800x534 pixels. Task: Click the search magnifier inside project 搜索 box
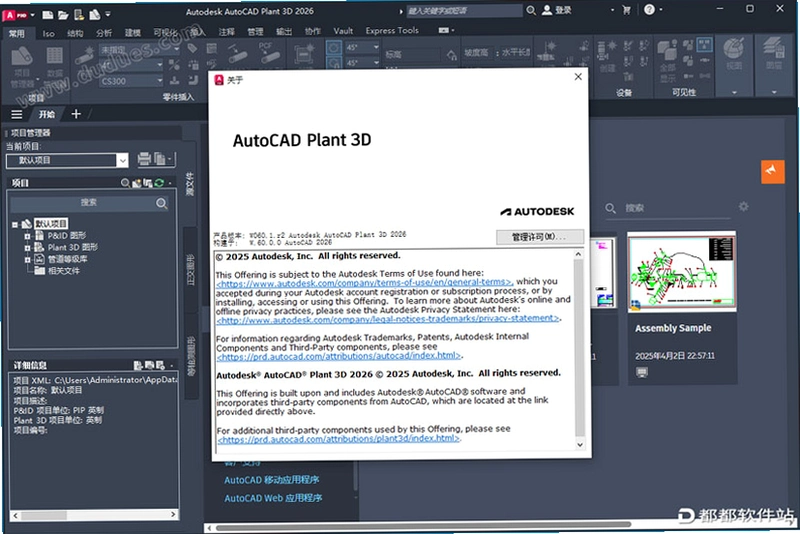click(162, 204)
